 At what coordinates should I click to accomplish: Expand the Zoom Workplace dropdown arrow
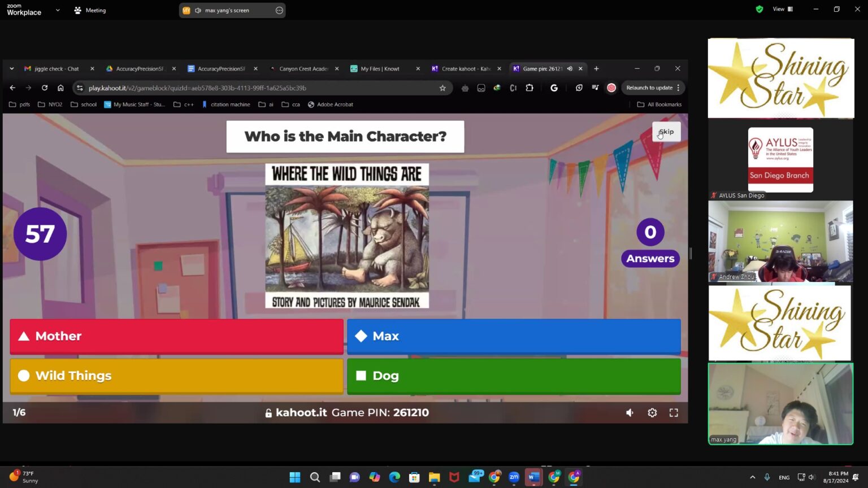(58, 10)
